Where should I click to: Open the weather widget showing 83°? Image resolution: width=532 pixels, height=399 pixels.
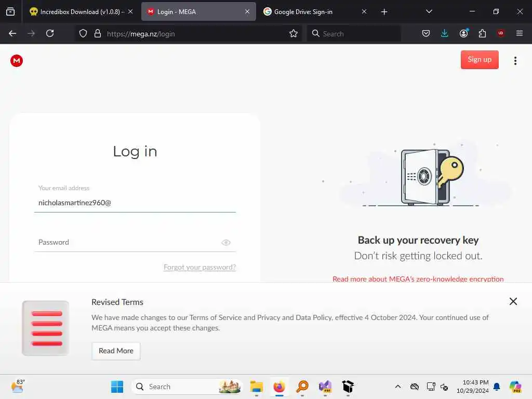[x=18, y=386]
